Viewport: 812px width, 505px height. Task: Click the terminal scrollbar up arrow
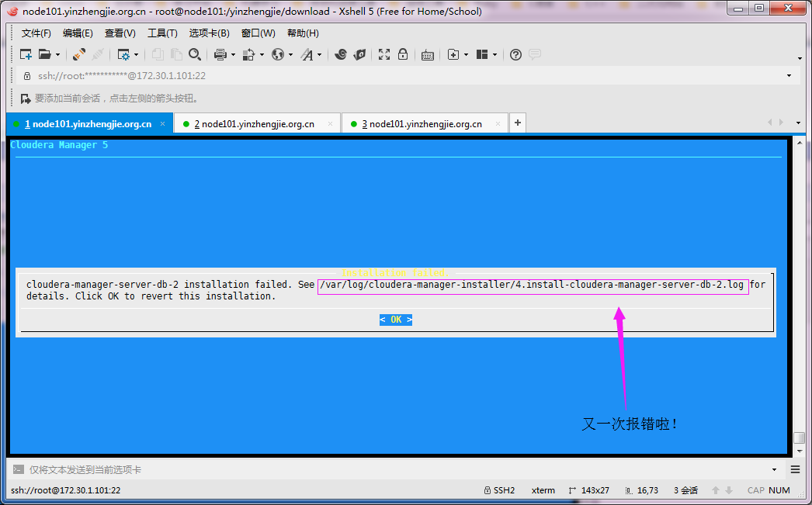[x=799, y=142]
